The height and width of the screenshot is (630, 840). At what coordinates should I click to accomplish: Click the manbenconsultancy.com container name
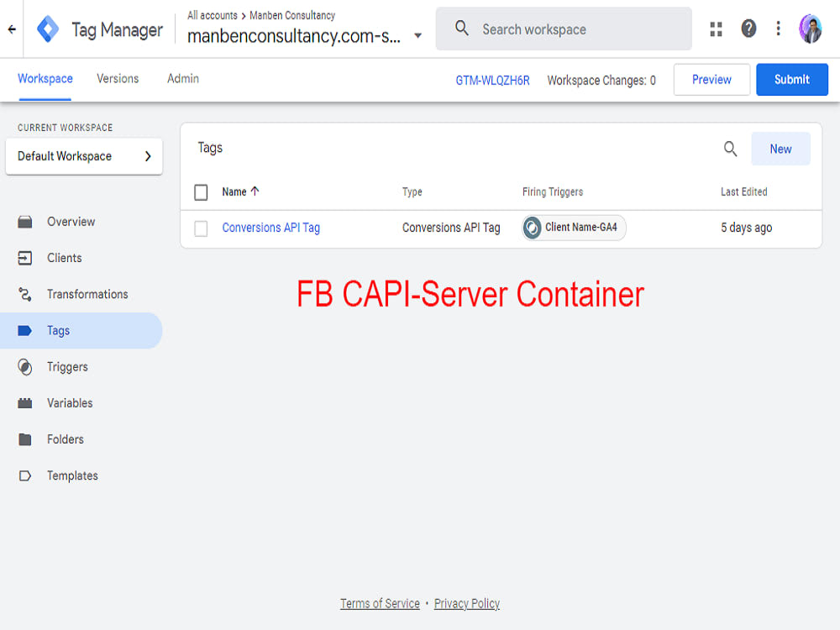coord(294,36)
